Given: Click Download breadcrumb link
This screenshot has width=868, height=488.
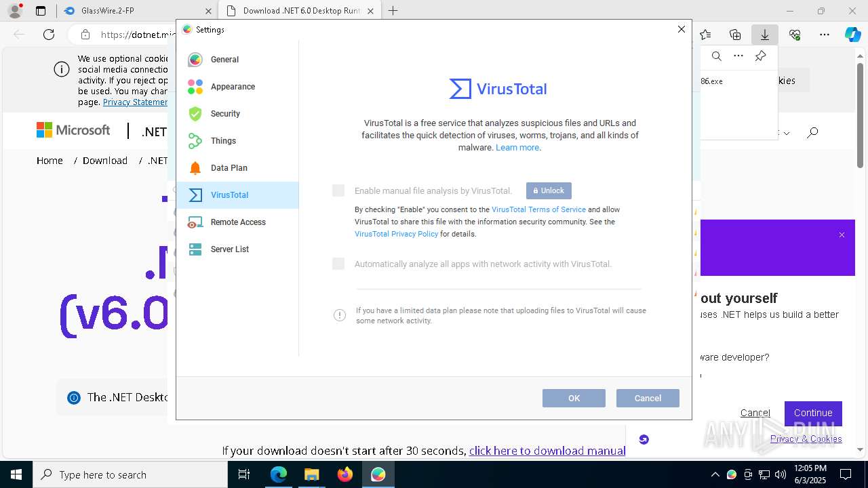Looking at the screenshot, I should click(x=105, y=161).
